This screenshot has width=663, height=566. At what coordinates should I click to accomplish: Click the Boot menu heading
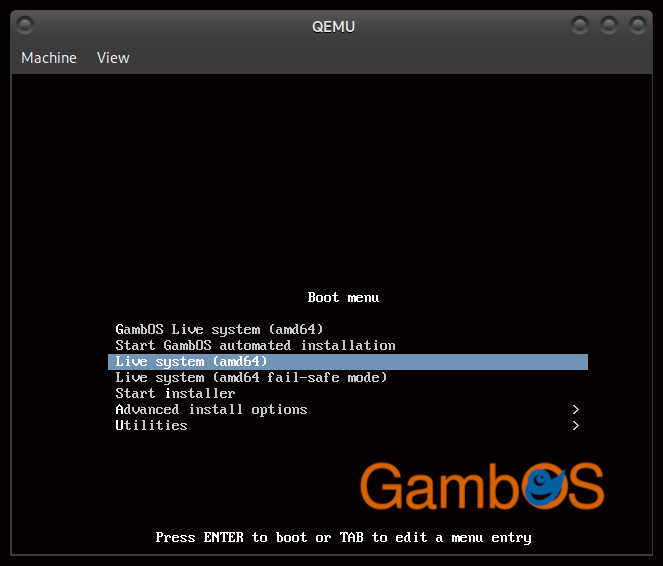click(343, 297)
